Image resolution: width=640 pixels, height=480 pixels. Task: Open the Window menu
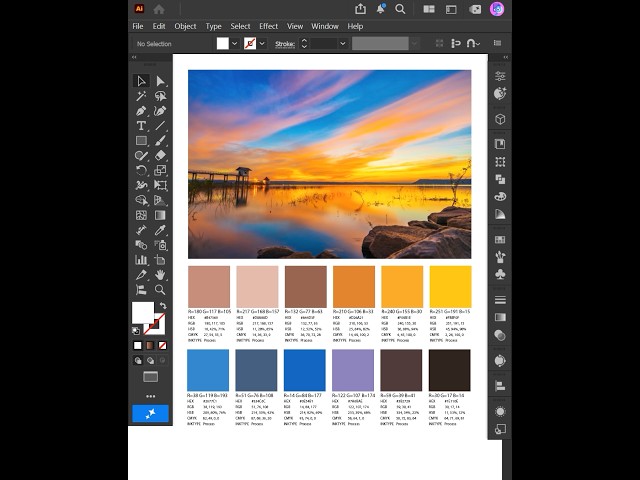point(325,26)
